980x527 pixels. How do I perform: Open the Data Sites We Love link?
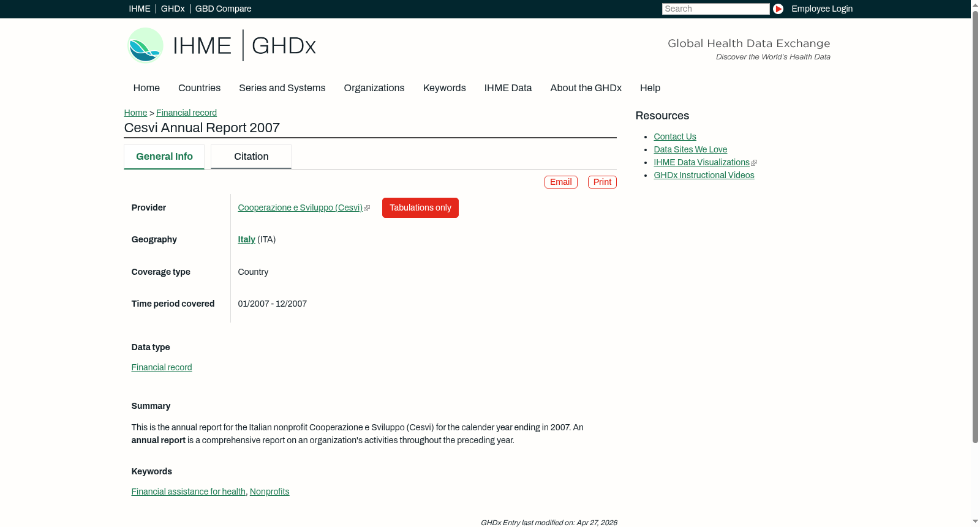click(x=690, y=149)
